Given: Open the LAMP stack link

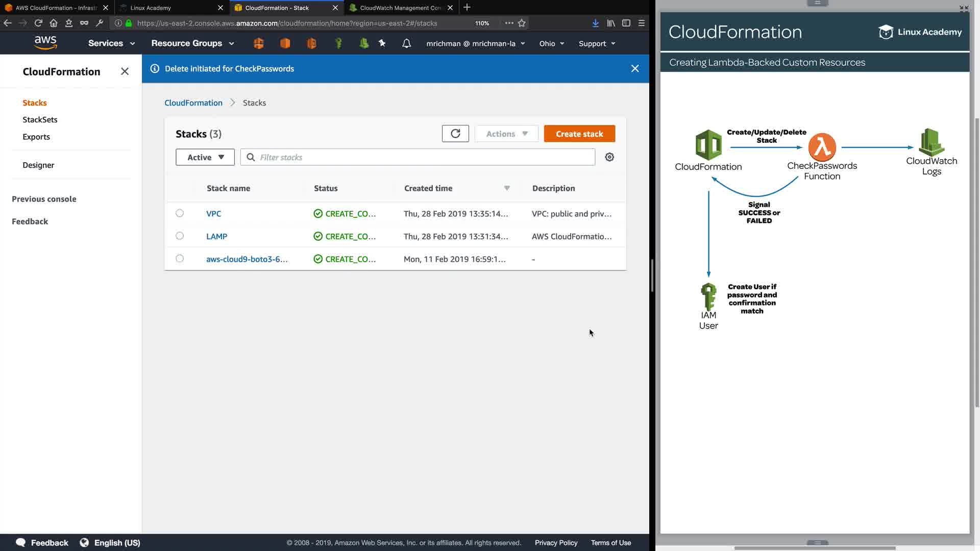Looking at the screenshot, I should tap(216, 236).
